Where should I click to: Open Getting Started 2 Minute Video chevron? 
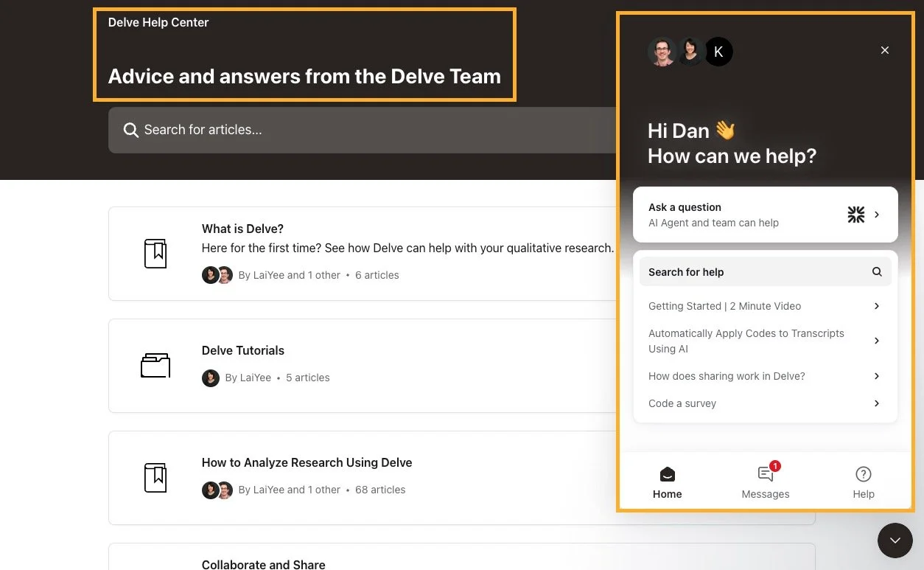(876, 306)
